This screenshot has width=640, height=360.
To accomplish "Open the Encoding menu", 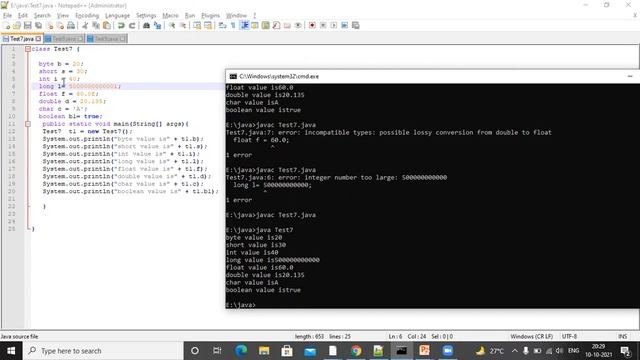I will 87,16.
